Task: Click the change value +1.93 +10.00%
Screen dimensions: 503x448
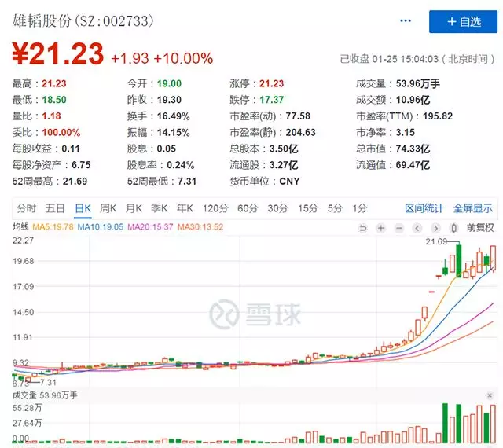Action: pyautogui.click(x=162, y=58)
